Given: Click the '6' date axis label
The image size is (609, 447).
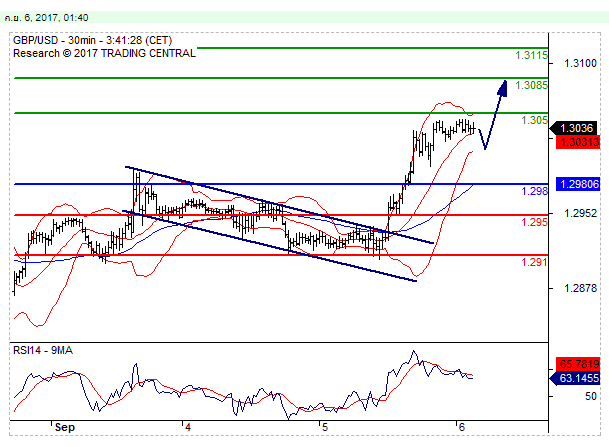Looking at the screenshot, I should (461, 427).
